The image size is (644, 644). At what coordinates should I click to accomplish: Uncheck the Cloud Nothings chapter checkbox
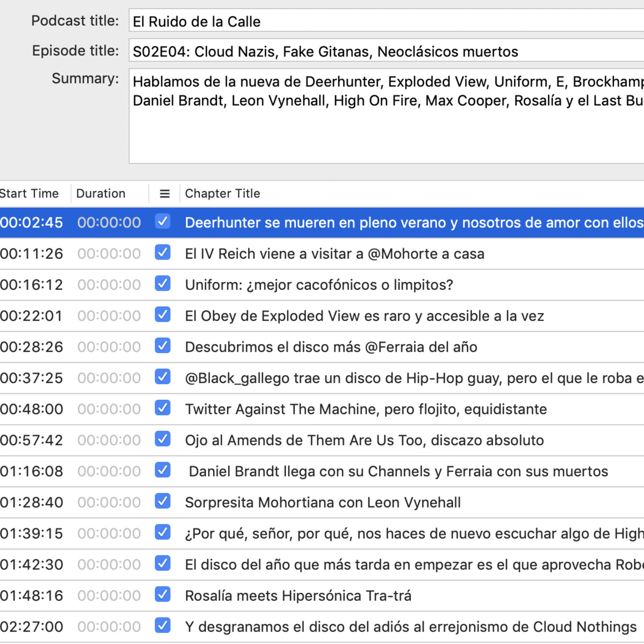(x=163, y=626)
